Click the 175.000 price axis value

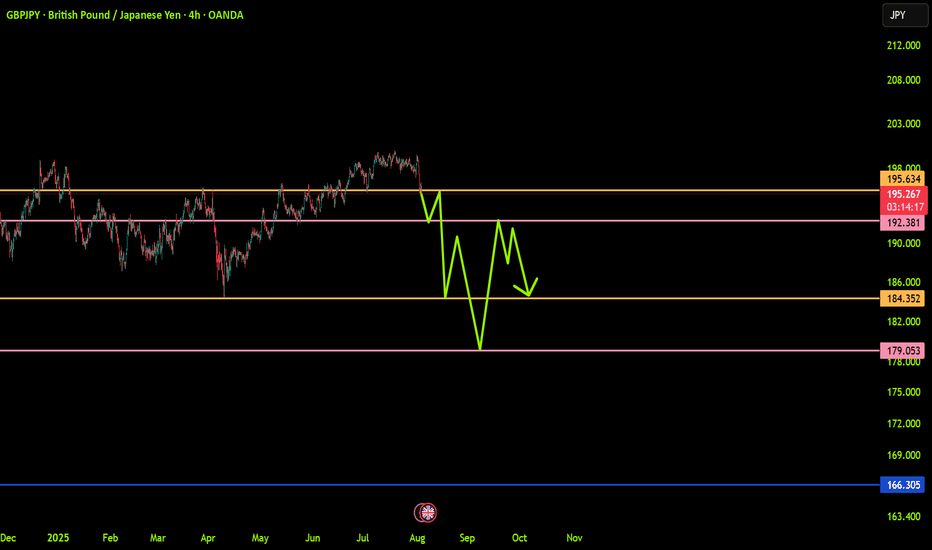[903, 392]
